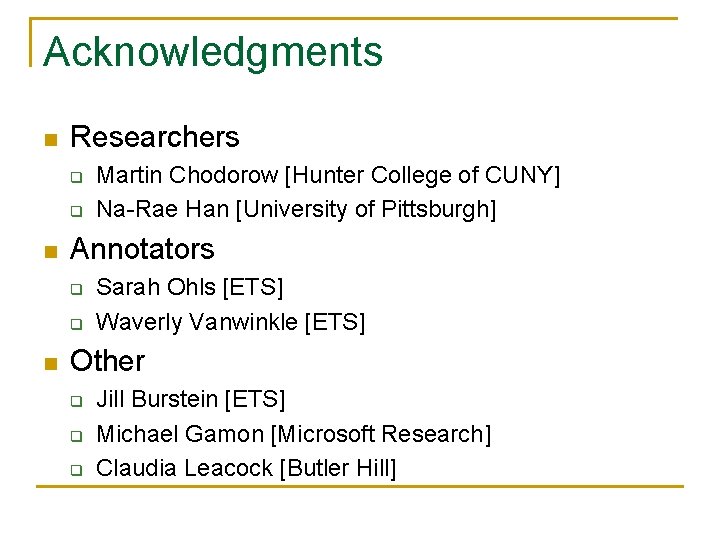Select the Na-Rae Han University of Pittsburgh line
Screen dimensions: 720x540
coord(296,210)
